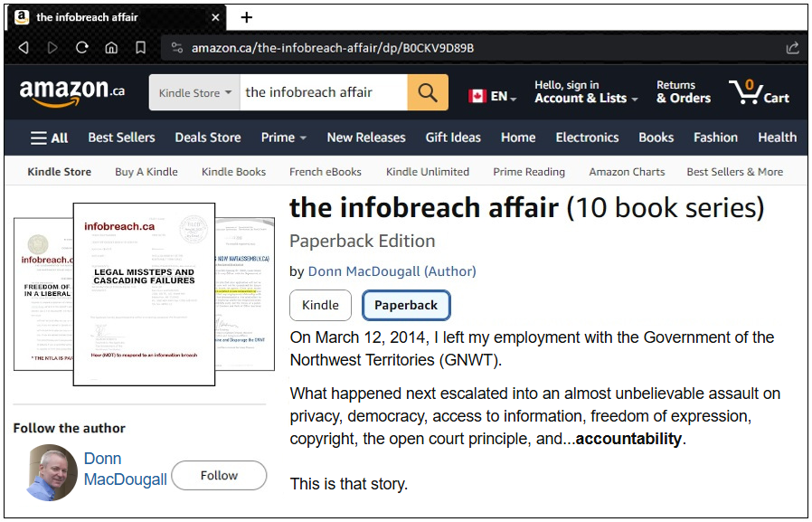Click the Amazon.ca logo
Viewport: 812px width, 522px height.
point(72,92)
